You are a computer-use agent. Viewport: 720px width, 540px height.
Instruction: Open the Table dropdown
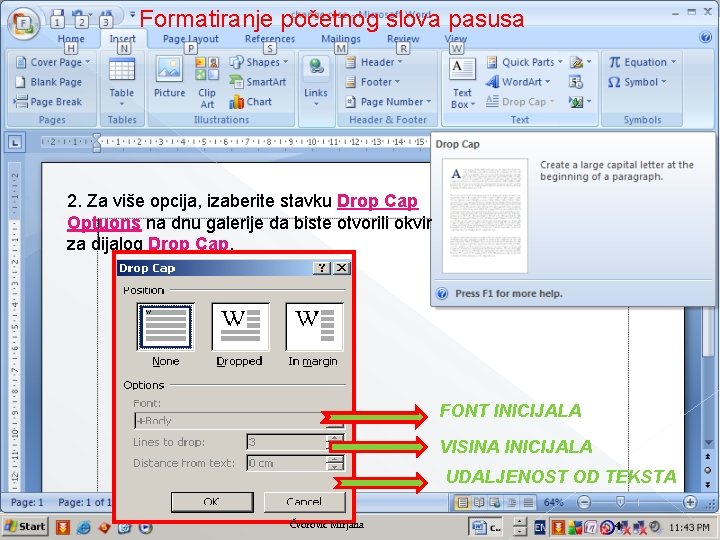(122, 83)
